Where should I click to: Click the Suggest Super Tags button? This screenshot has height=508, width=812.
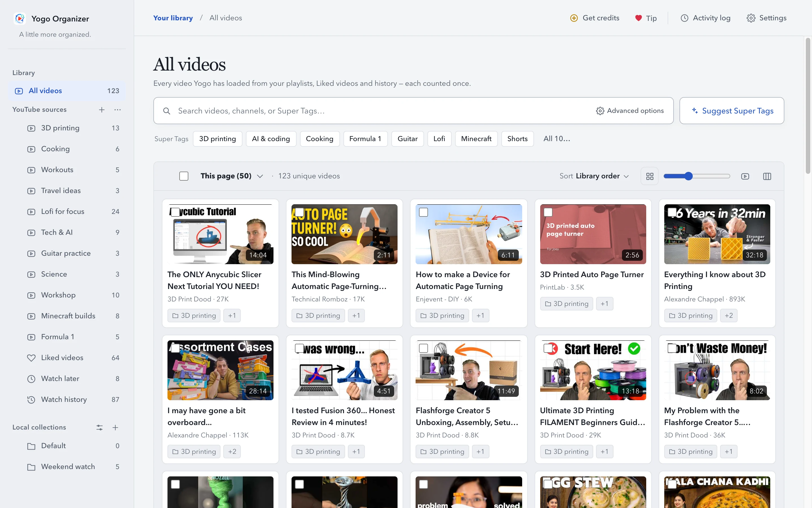coord(731,111)
